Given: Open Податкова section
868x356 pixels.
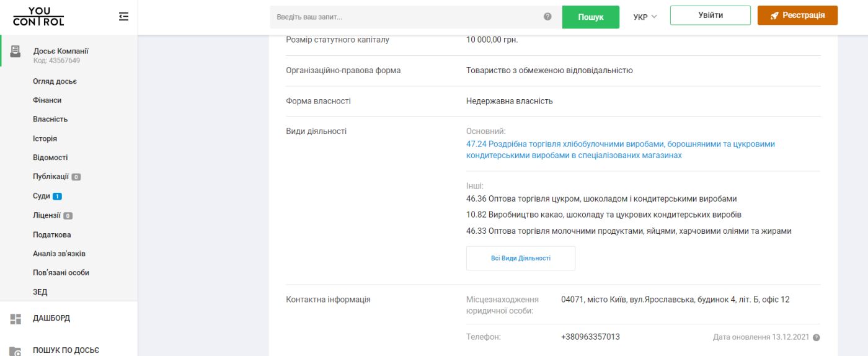Looking at the screenshot, I should (52, 234).
